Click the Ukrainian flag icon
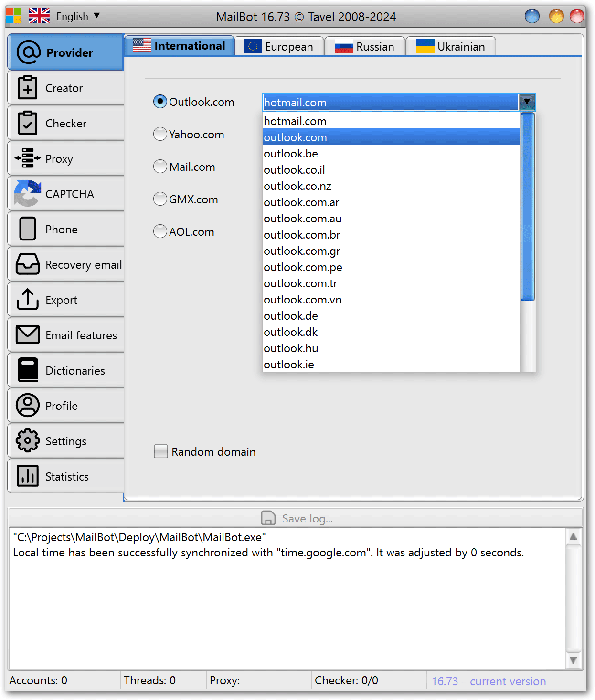This screenshot has width=595, height=700. (425, 46)
